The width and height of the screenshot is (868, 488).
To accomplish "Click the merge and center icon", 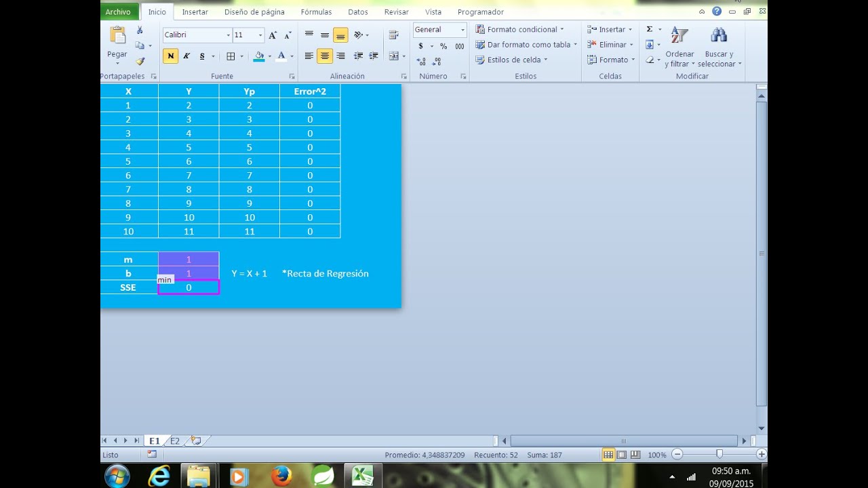I will (x=393, y=56).
